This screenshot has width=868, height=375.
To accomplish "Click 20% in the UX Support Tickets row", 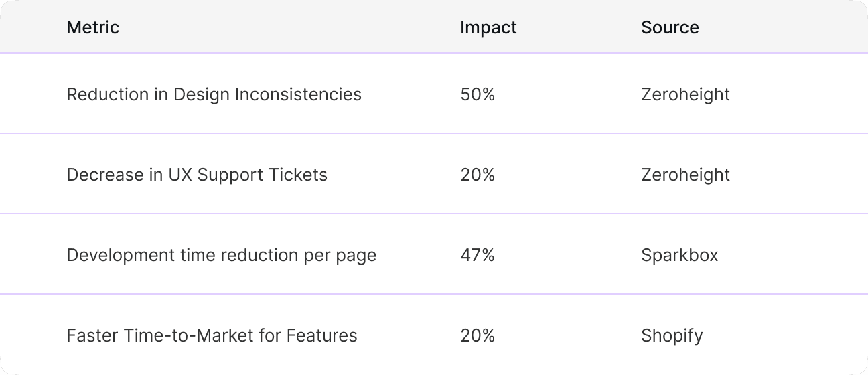I will [478, 175].
